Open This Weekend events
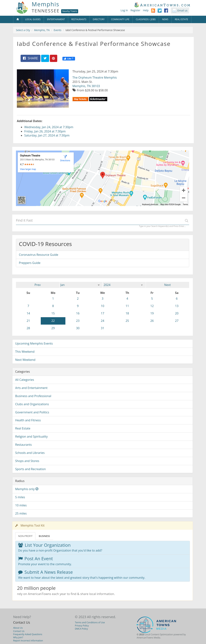This screenshot has height=644, width=206. tap(102, 352)
